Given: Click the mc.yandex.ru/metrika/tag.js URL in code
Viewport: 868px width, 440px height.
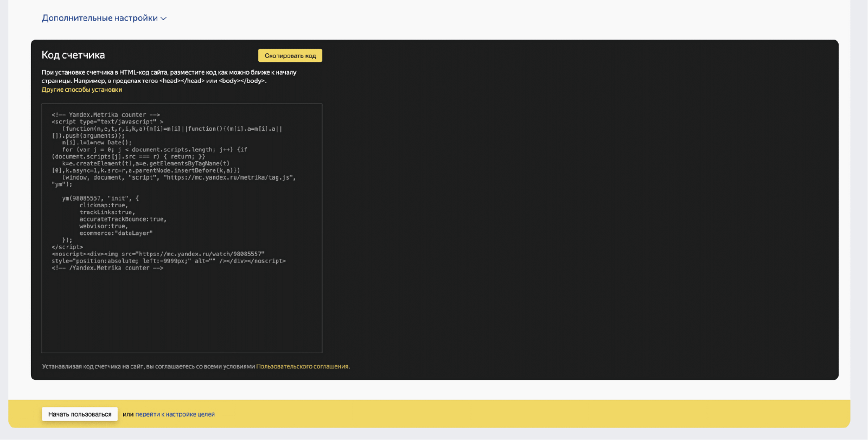Looking at the screenshot, I should coord(229,177).
